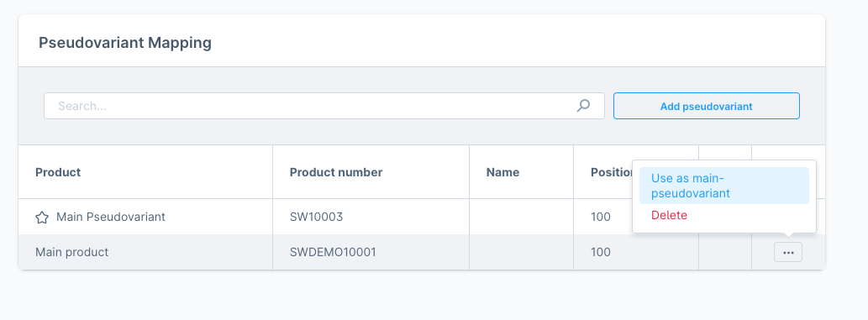Viewport: 868px width, 320px height.
Task: Click position 100 in SWDEMO10001 row
Action: coord(601,253)
